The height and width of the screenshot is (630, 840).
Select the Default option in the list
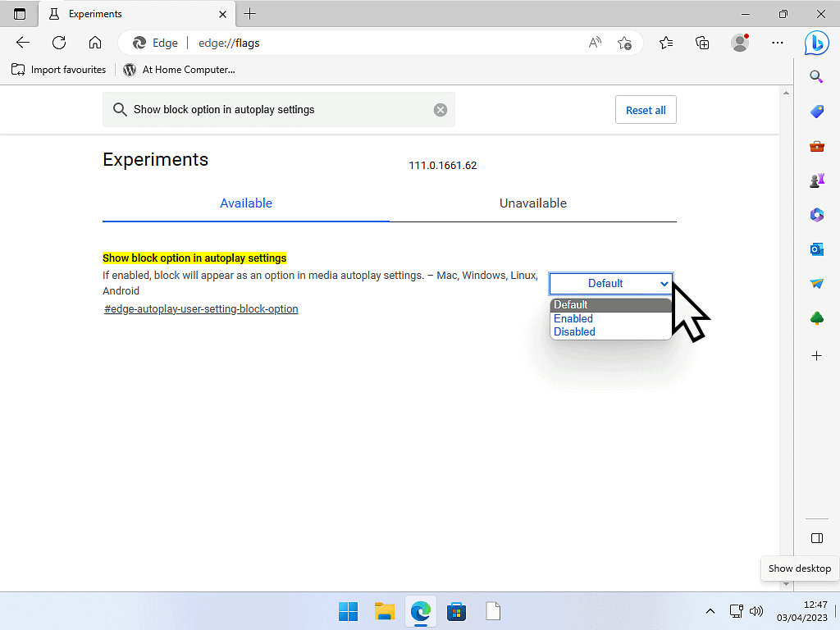pyautogui.click(x=571, y=305)
